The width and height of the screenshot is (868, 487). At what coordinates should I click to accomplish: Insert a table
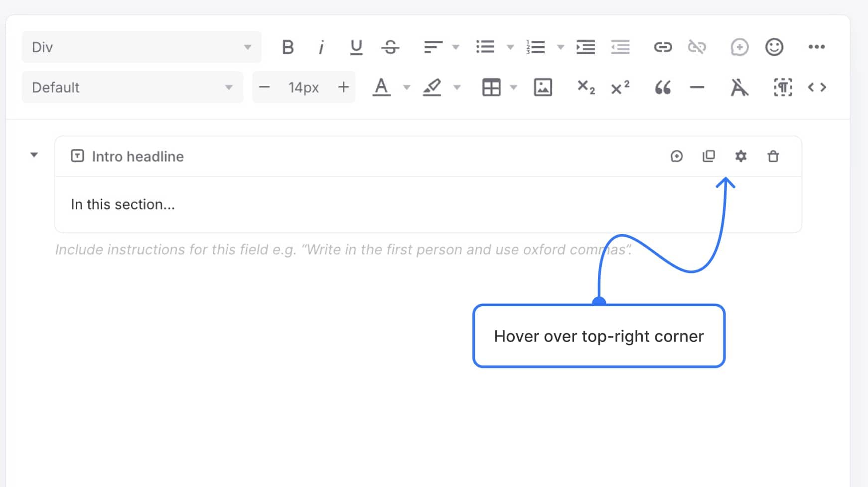491,87
